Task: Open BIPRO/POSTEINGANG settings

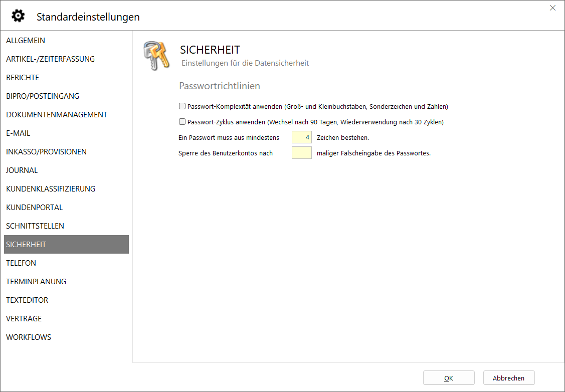Action: click(x=43, y=96)
